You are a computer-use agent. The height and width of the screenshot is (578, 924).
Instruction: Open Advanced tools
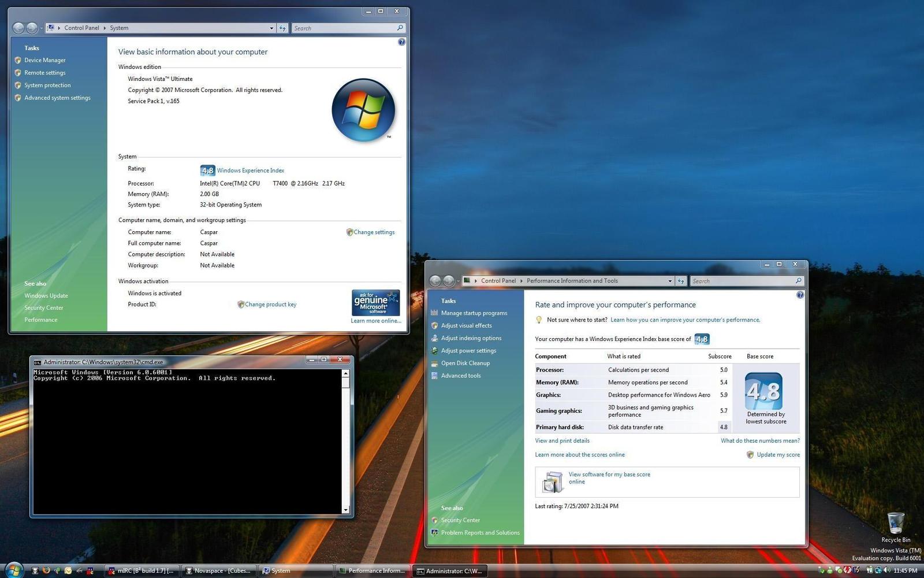pos(460,376)
